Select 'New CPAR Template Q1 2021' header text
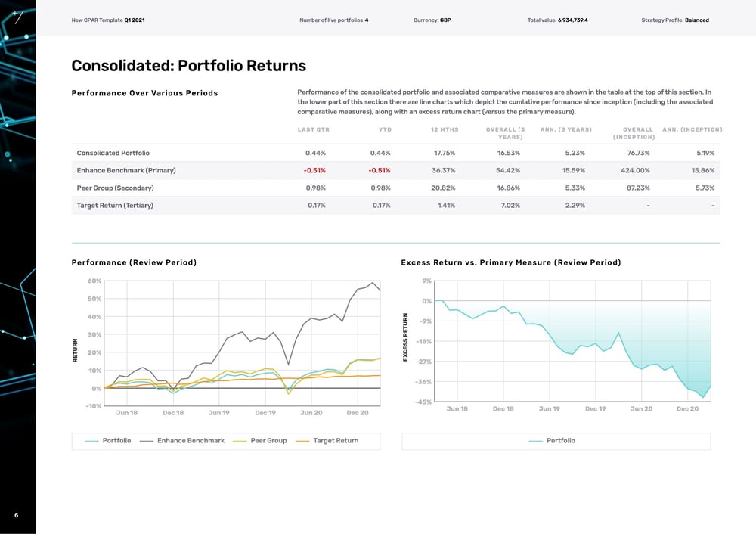The height and width of the screenshot is (534, 756). coord(108,20)
